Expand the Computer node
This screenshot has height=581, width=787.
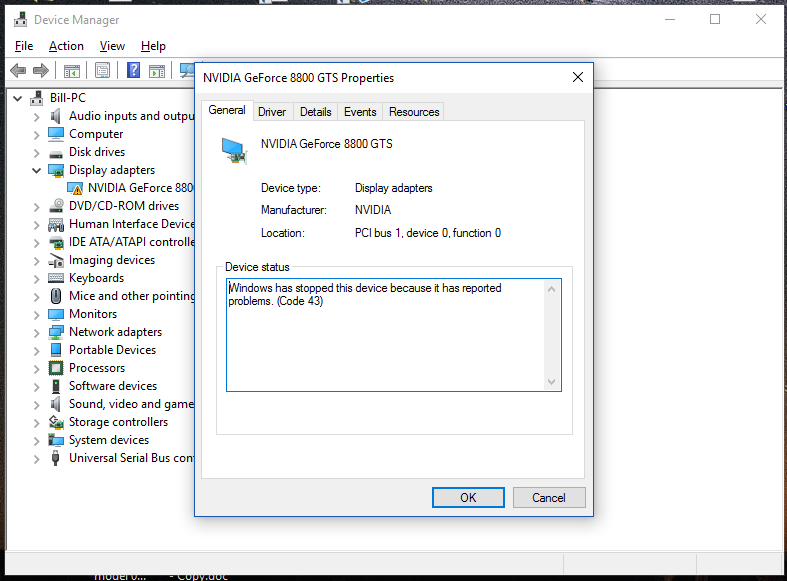coord(36,135)
